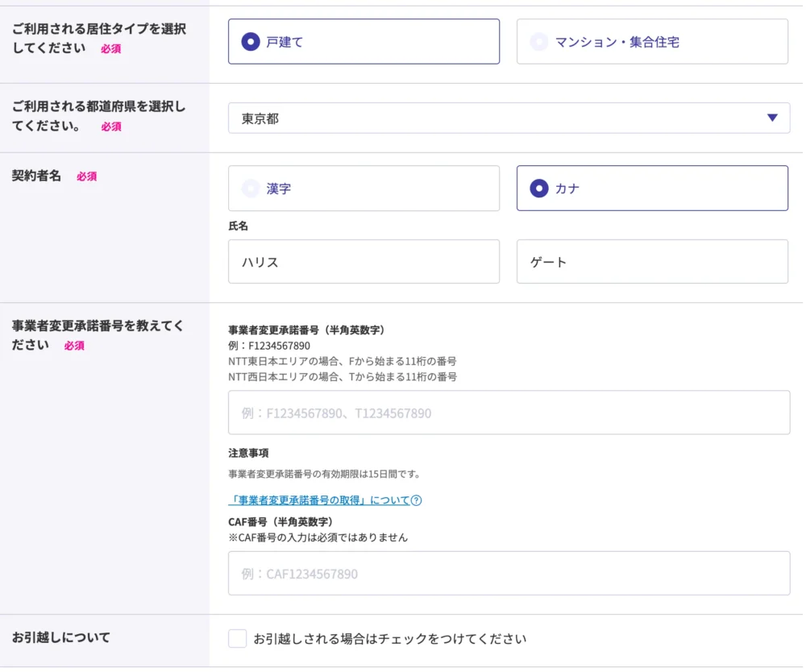The image size is (806, 672).
Task: Open the 東京都 prefecture dropdown
Action: pos(509,118)
